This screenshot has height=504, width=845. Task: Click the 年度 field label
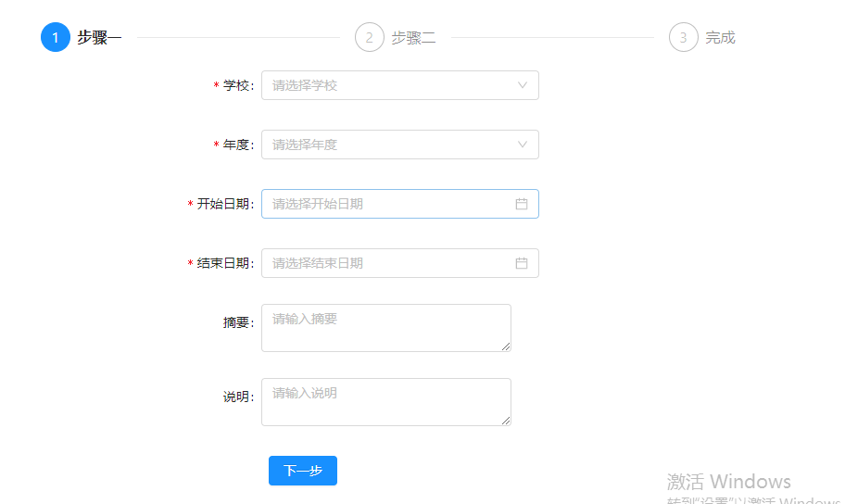pos(236,145)
